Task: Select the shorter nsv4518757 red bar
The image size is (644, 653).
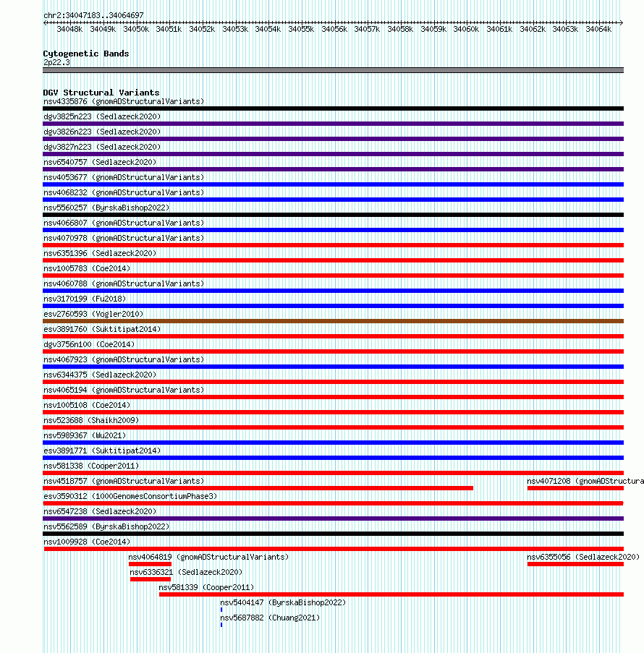Action: pyautogui.click(x=258, y=488)
